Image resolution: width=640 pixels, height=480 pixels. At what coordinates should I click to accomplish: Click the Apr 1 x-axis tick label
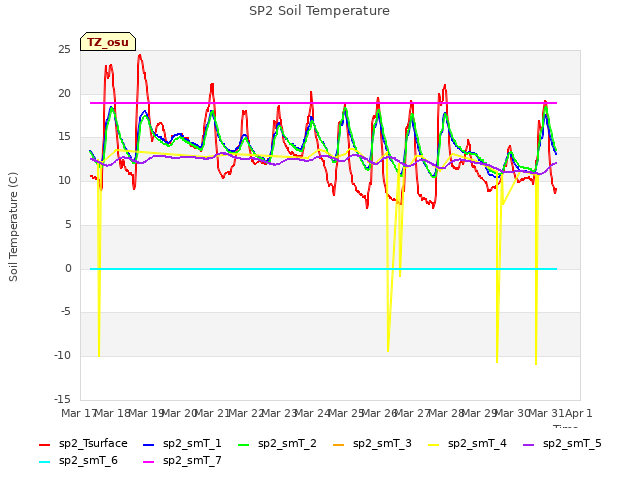click(x=578, y=413)
